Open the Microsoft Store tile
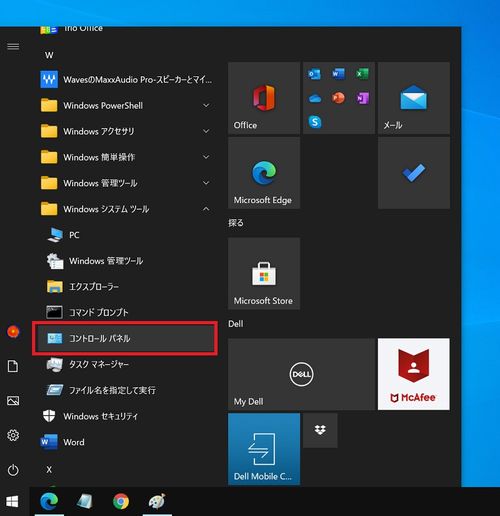500x516 pixels. point(264,274)
